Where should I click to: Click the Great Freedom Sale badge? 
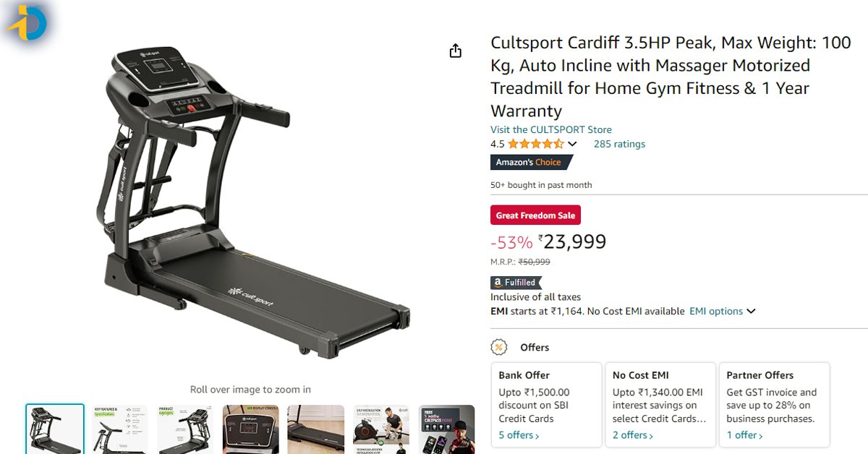[535, 215]
